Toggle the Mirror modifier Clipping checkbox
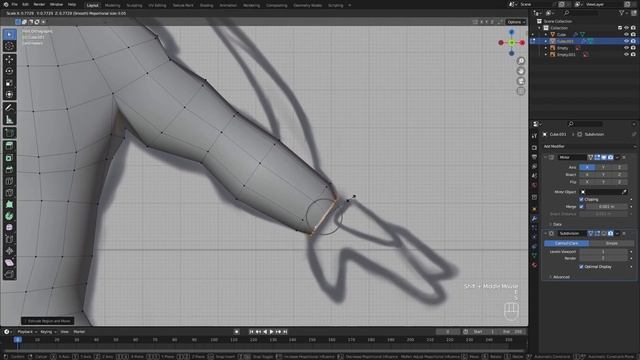This screenshot has height=360, width=640. click(x=581, y=199)
